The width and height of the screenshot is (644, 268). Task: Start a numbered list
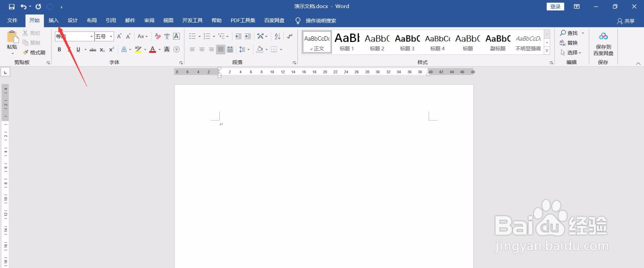point(207,36)
